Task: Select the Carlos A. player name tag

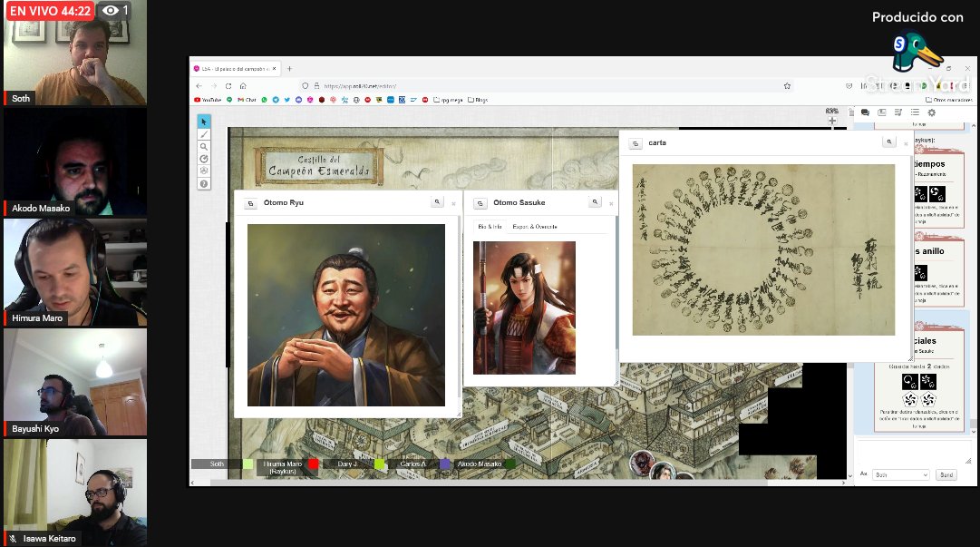Action: click(x=413, y=464)
